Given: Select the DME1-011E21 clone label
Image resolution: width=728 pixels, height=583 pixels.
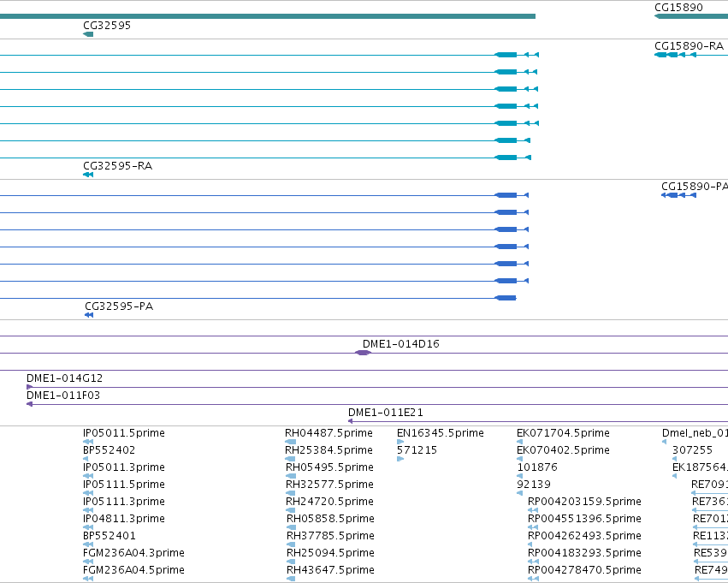Looking at the screenshot, I should (x=385, y=413).
